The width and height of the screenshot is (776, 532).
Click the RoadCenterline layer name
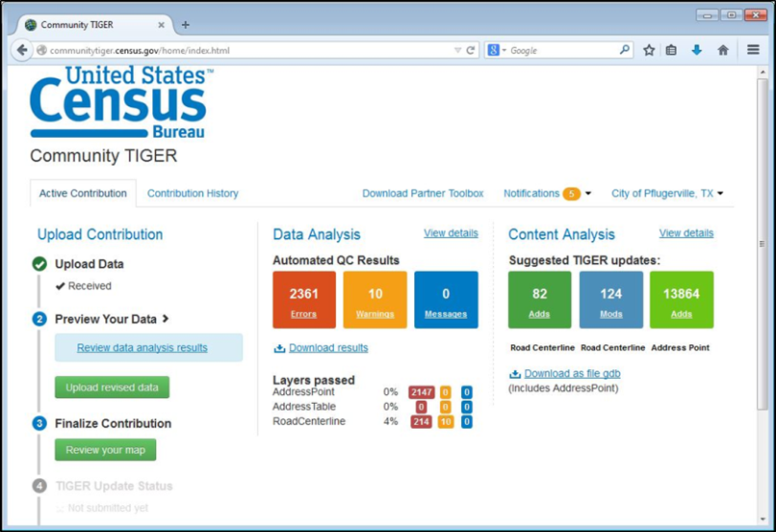pyautogui.click(x=309, y=421)
